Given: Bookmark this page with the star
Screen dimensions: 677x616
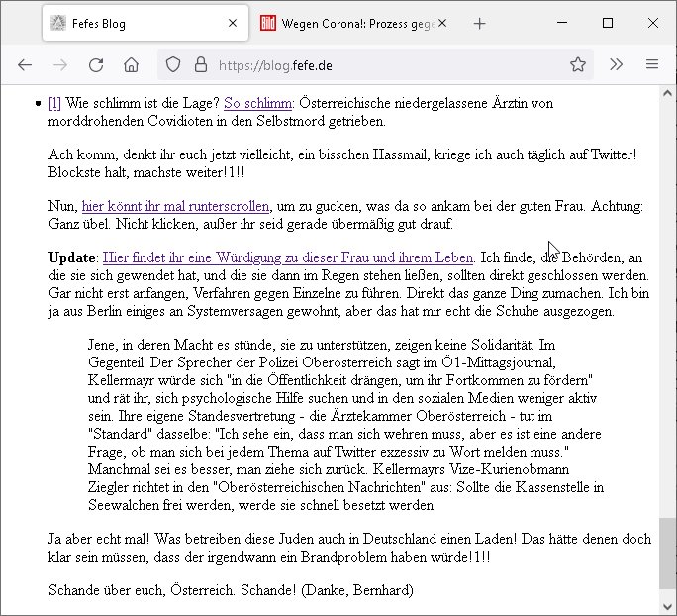Looking at the screenshot, I should tap(578, 65).
